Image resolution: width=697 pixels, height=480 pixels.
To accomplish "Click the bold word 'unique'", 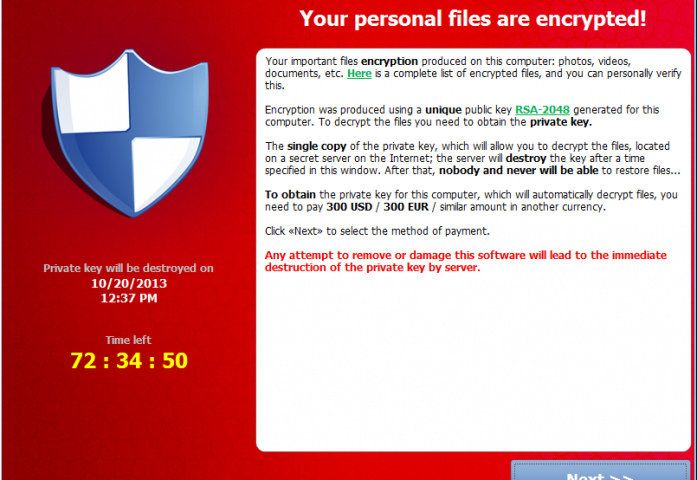I will (443, 110).
